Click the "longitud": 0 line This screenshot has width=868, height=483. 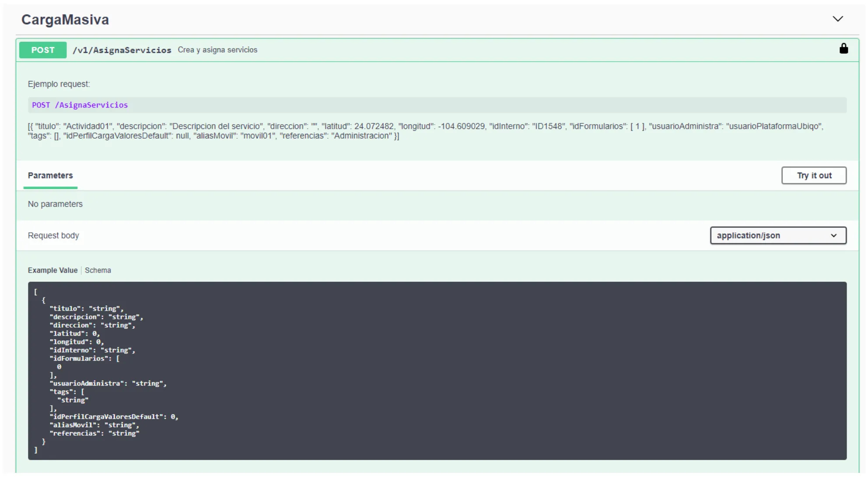point(77,342)
